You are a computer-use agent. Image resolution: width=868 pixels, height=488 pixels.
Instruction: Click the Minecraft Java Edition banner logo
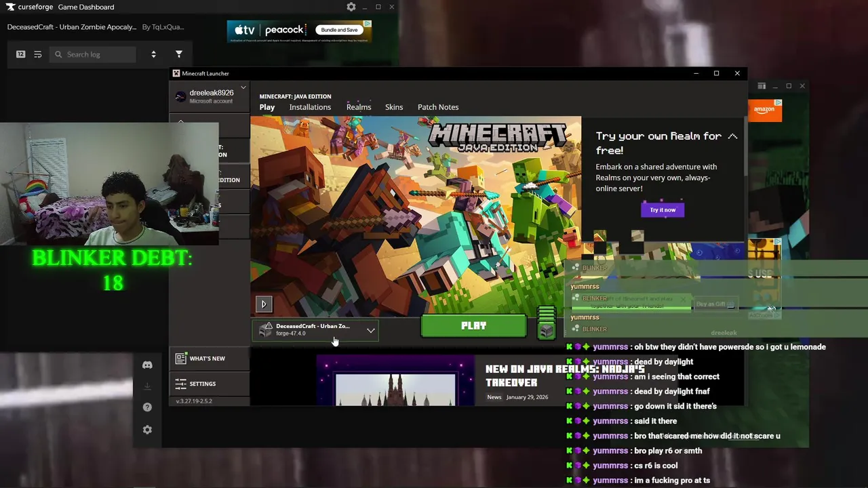498,137
